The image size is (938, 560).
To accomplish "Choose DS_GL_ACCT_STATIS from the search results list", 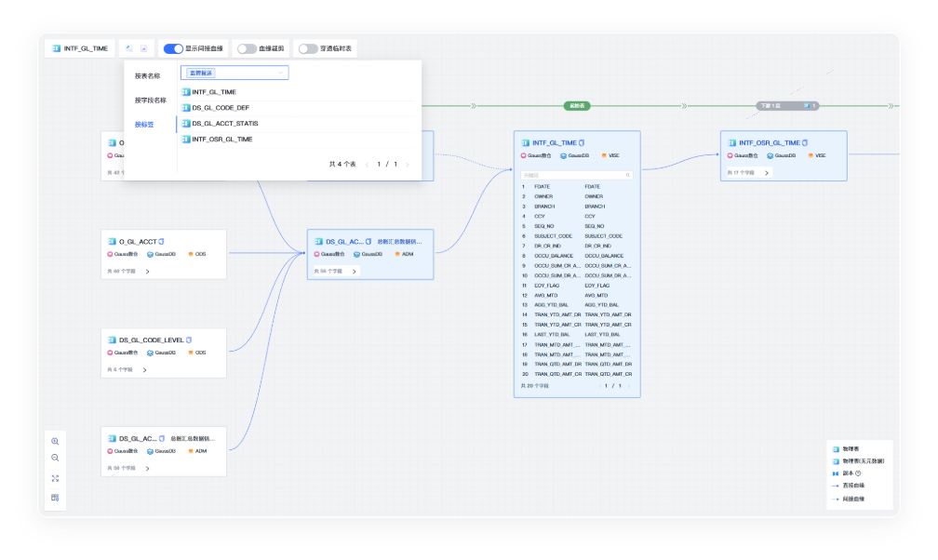I will [x=298, y=123].
